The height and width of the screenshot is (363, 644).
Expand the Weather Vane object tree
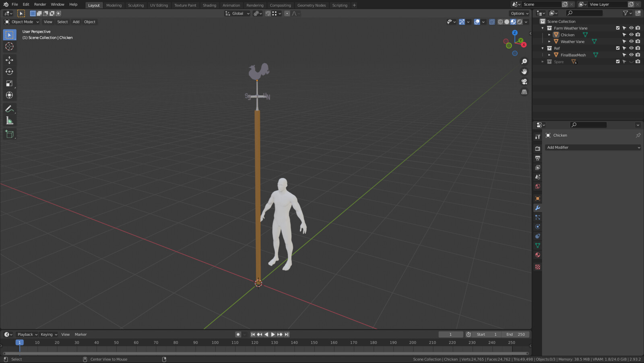point(549,41)
